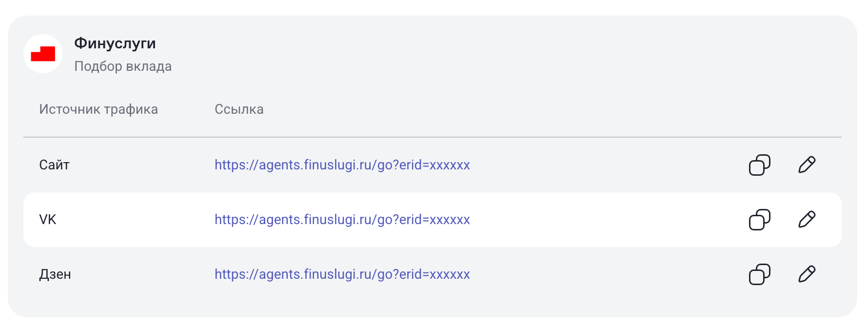Screen dimensions: 868x330
Task: Click the Источник трафика column header
Action: point(99,109)
